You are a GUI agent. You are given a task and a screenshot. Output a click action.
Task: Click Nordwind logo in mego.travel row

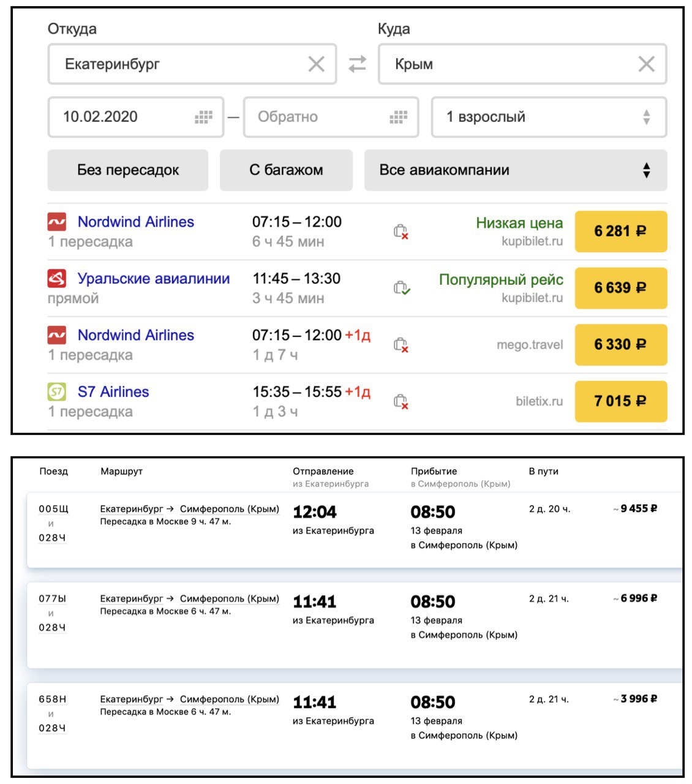click(57, 335)
